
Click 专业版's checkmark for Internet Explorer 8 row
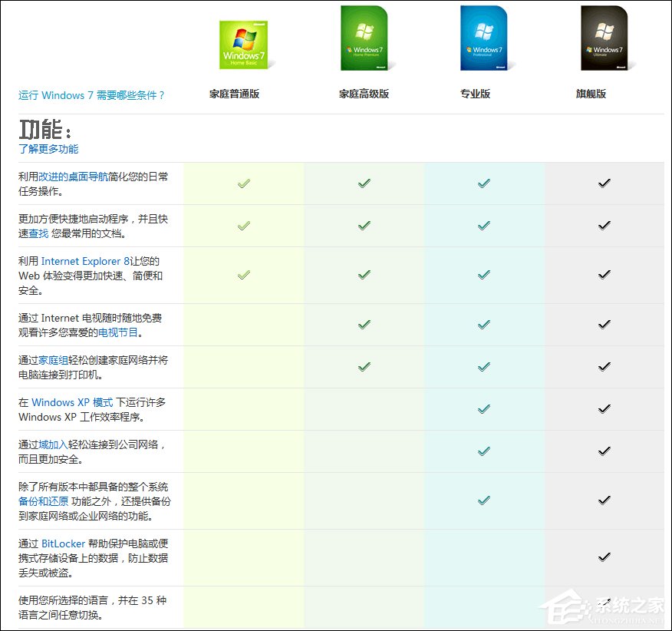[x=483, y=274]
